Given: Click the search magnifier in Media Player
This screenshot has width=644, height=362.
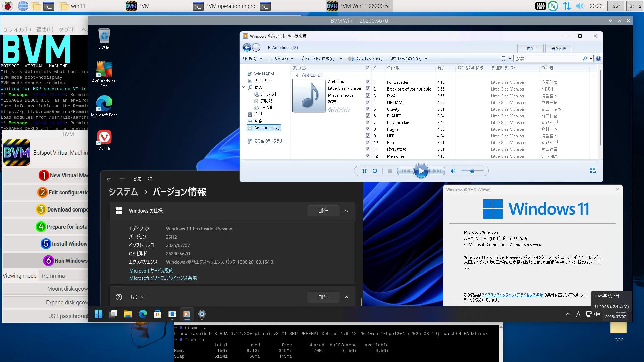Looking at the screenshot, I should coord(585,59).
